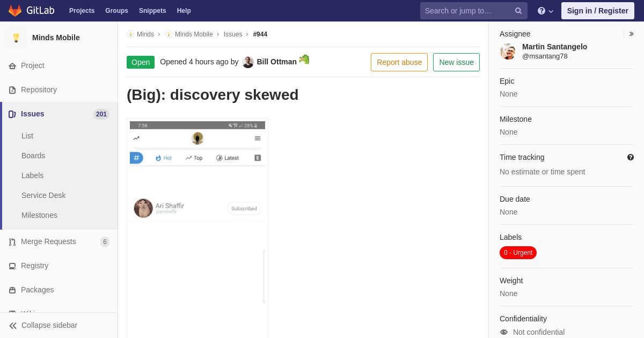Click the issue title discovery skewed

click(x=213, y=95)
